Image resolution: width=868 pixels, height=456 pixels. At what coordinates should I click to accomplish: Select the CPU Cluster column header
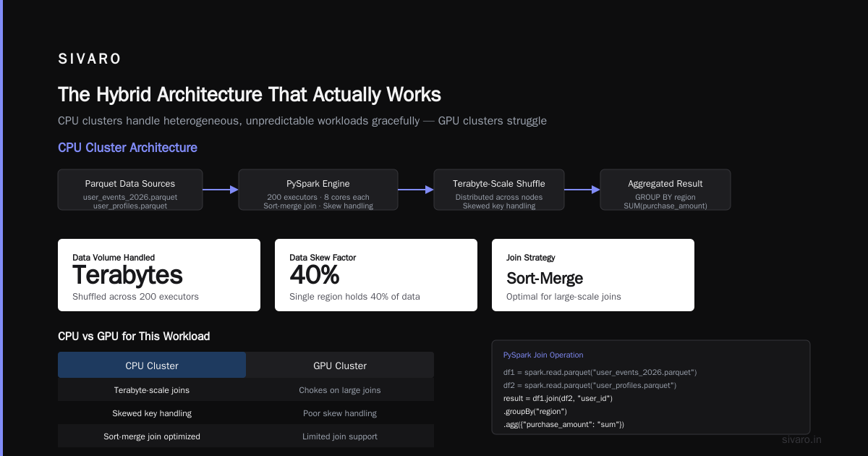point(152,366)
